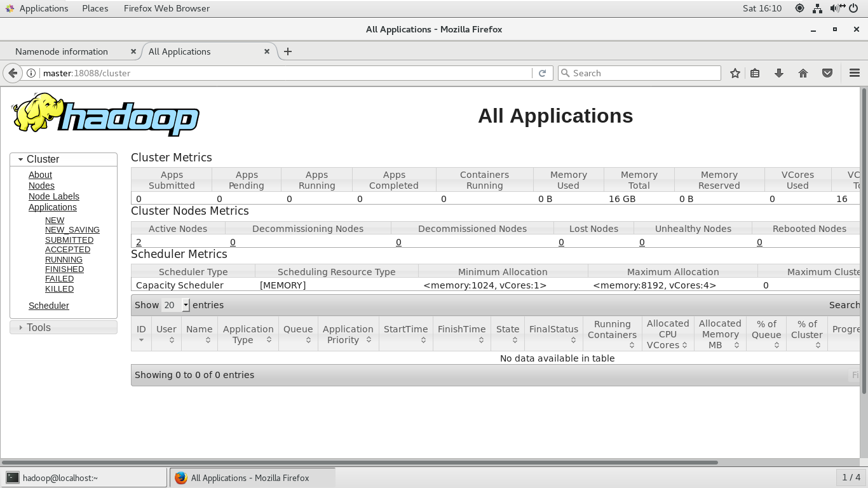Open the Firefox downloads arrow icon
The height and width of the screenshot is (488, 868).
(x=779, y=73)
